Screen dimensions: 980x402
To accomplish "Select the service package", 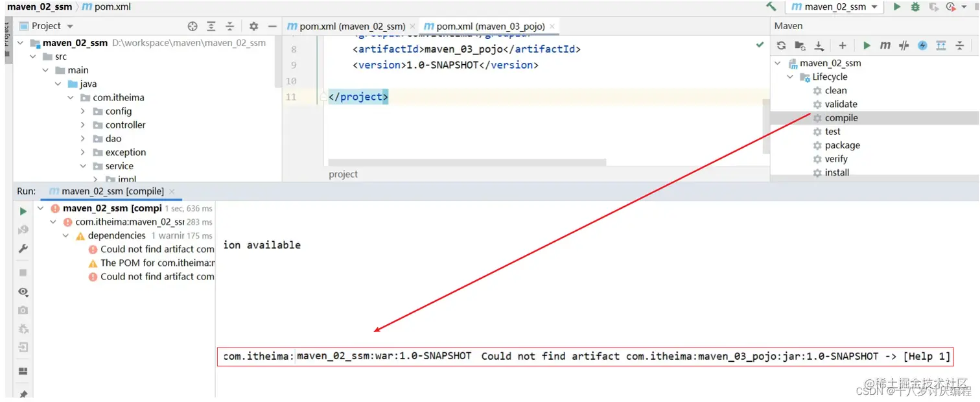I will 119,166.
